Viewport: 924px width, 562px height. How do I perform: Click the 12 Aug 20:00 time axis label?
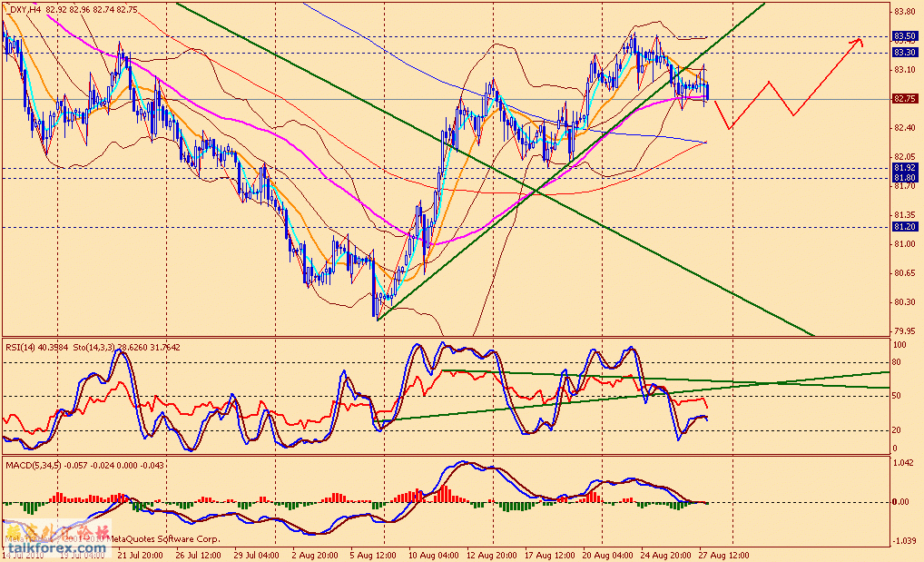pyautogui.click(x=491, y=556)
